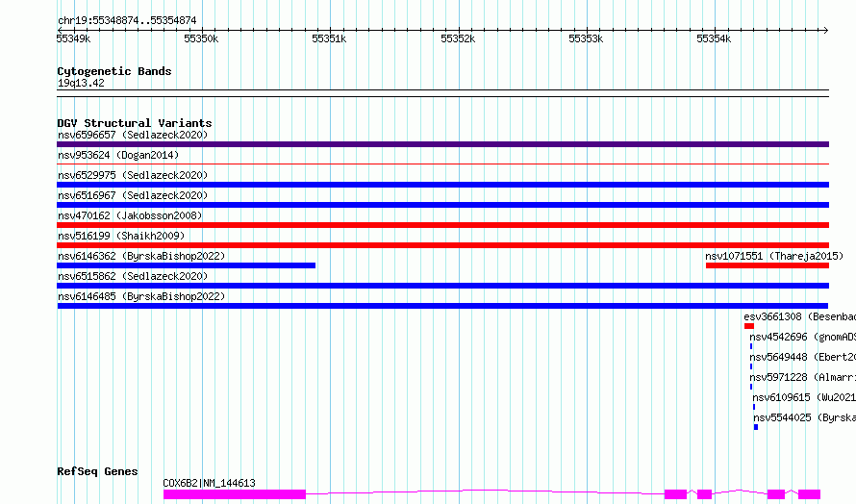
Task: Open the nsv4542696 gnomAD variant label
Action: [x=802, y=337]
